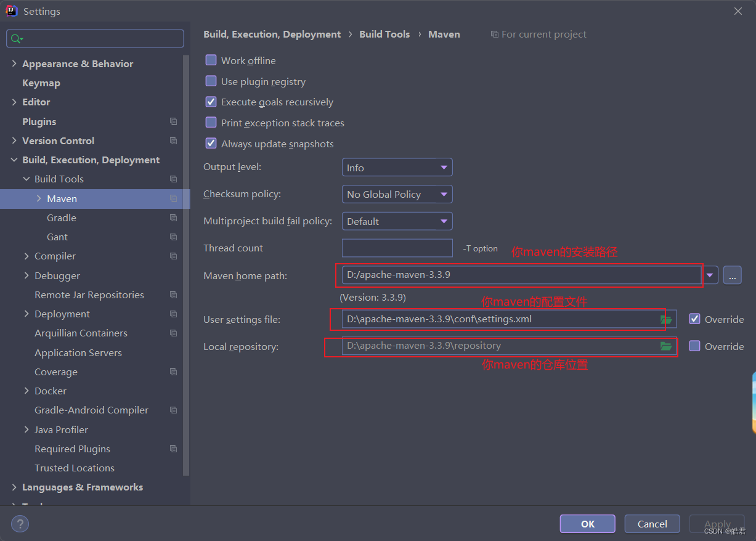Click Build, Execution, Deployment breadcrumb
This screenshot has height=541, width=756.
272,35
